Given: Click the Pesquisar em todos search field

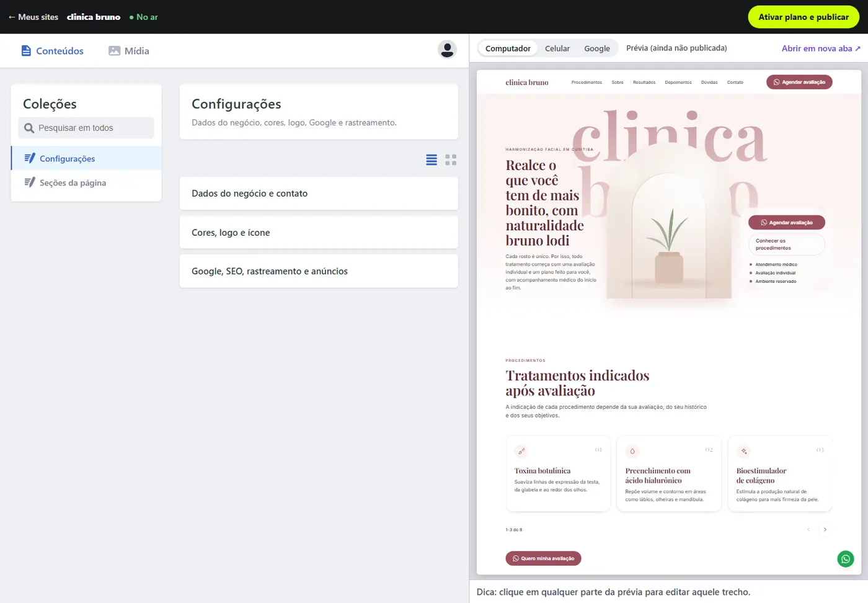Looking at the screenshot, I should 86,128.
